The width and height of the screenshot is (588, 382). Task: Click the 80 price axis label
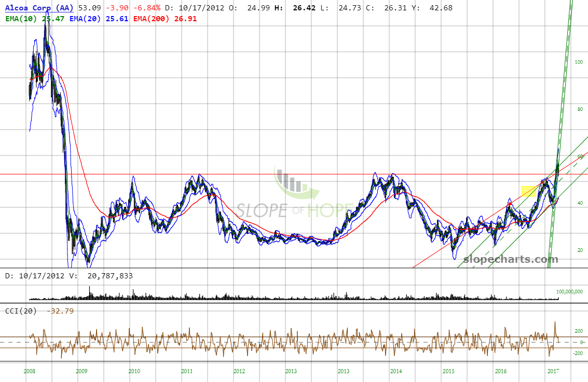pyautogui.click(x=580, y=109)
